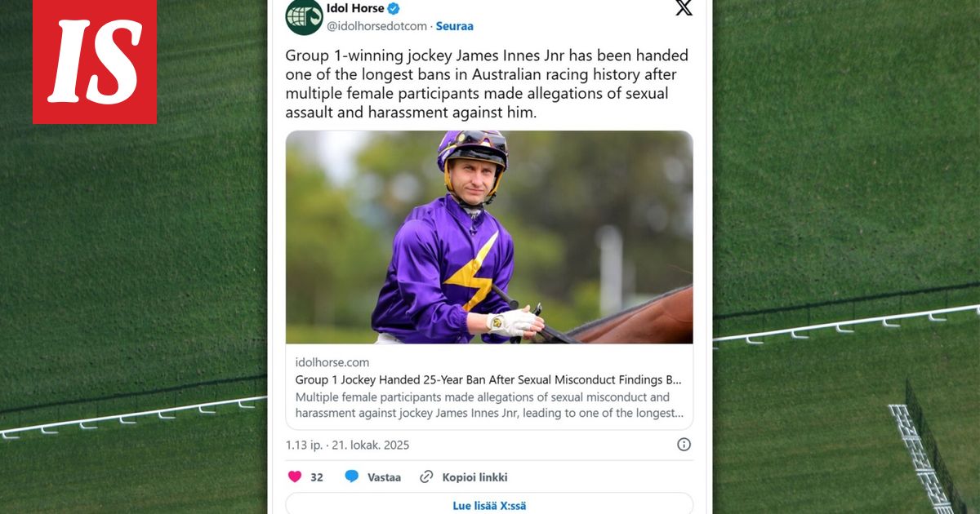Viewport: 980px width, 514px height.
Task: Like the tweet with the heart icon
Action: pyautogui.click(x=294, y=477)
